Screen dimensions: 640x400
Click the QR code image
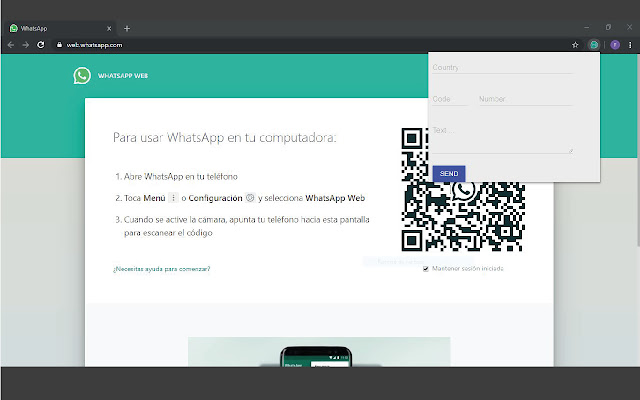[x=463, y=189]
